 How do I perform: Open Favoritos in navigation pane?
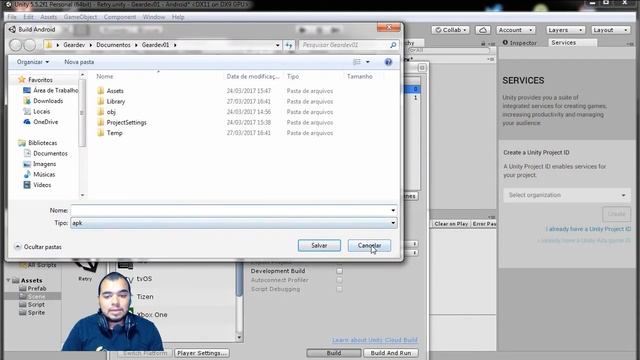[x=40, y=80]
